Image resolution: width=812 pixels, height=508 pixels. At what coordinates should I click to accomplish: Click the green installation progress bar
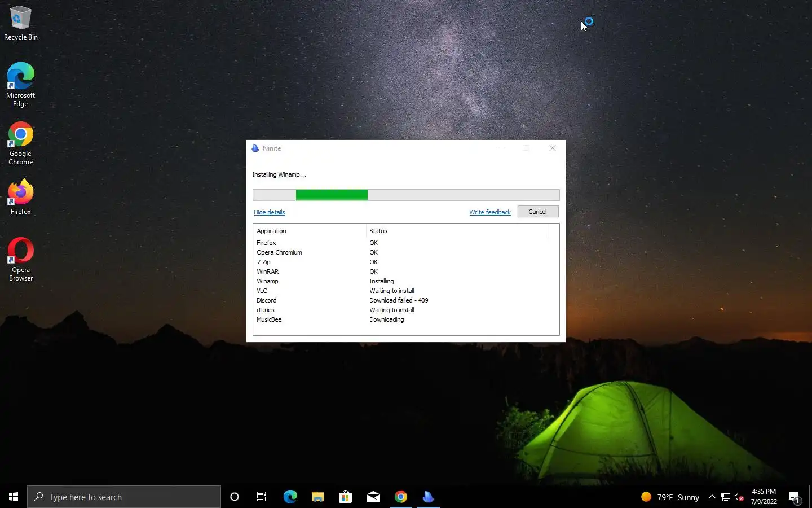(406, 195)
